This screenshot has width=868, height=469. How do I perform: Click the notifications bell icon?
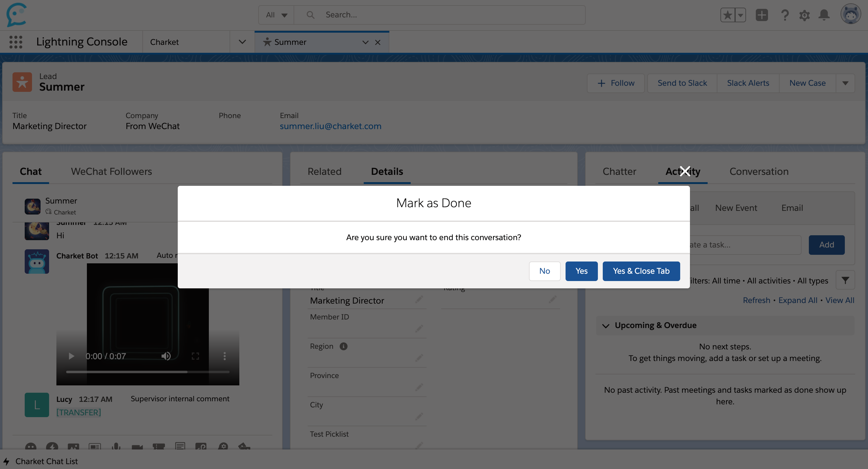[824, 15]
